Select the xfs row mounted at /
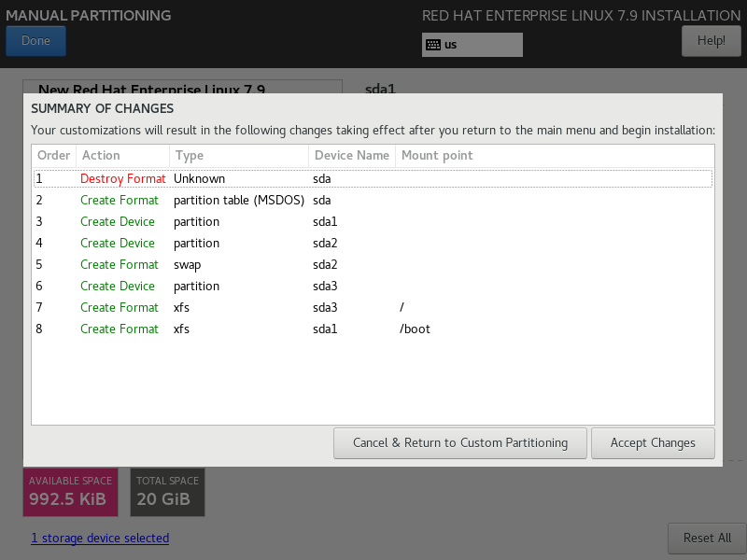This screenshot has width=747, height=560. coord(373,307)
